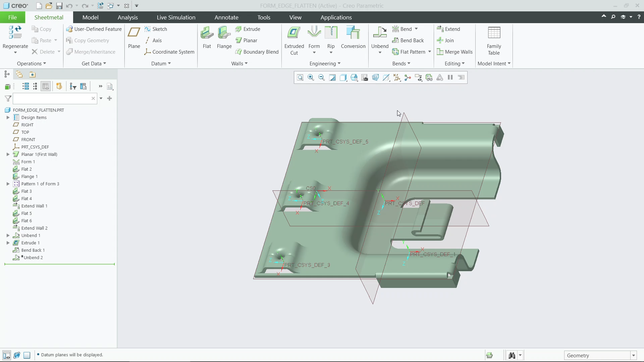The image size is (644, 362).
Task: Select Bend Back 1 in model tree
Action: (33, 250)
